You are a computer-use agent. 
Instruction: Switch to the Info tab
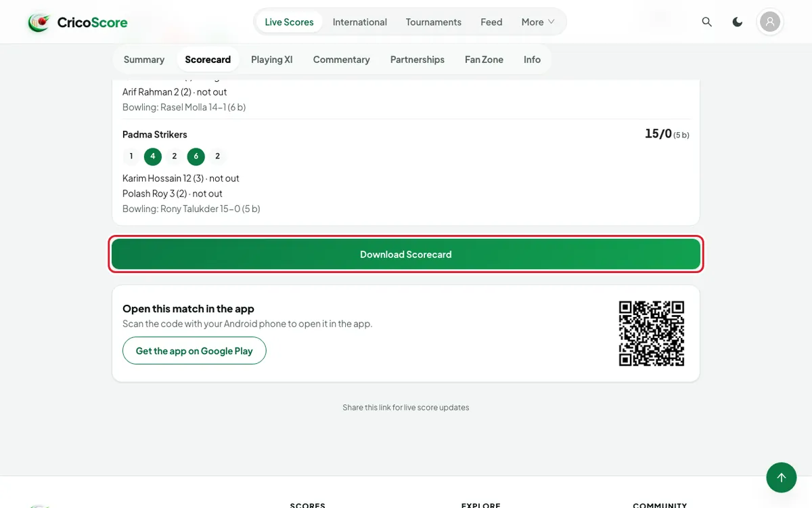[x=532, y=60]
